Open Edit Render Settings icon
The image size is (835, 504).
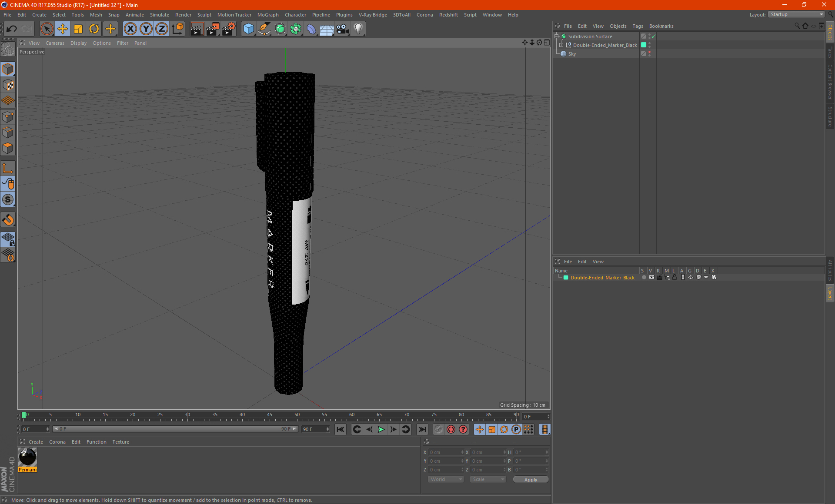[228, 29]
